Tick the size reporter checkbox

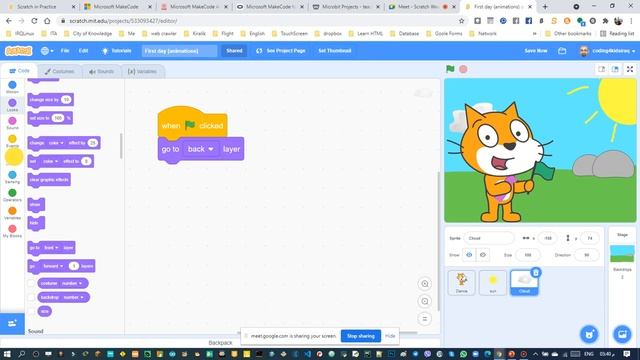pyautogui.click(x=31, y=311)
